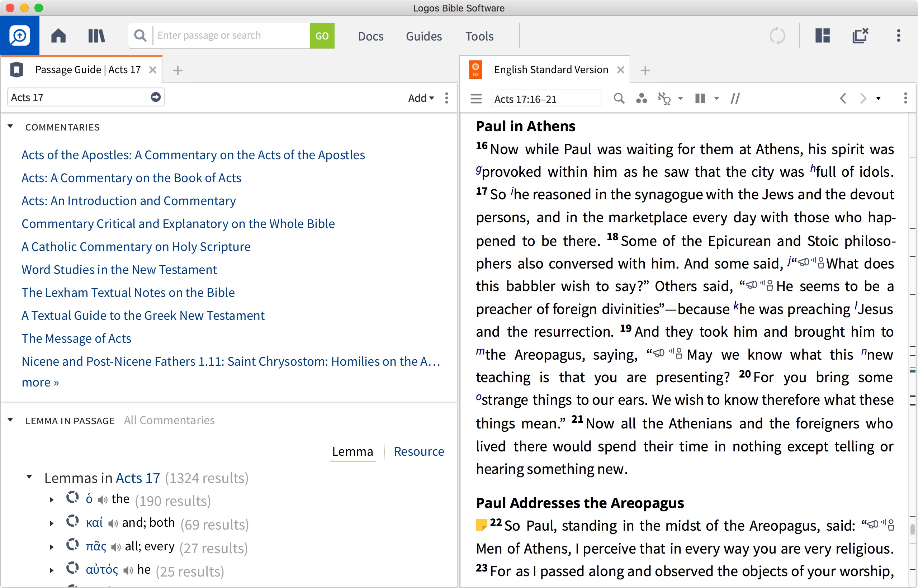Go forward in ESV navigation history
Viewport: 918px width, 588px height.
(x=863, y=99)
